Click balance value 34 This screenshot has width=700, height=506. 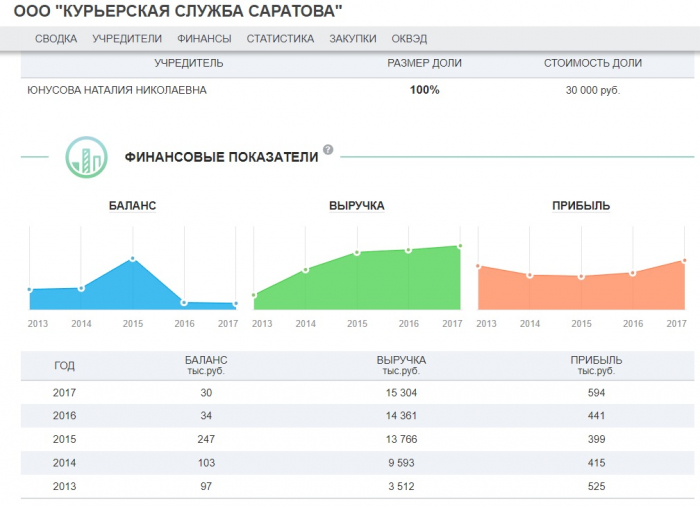point(206,416)
